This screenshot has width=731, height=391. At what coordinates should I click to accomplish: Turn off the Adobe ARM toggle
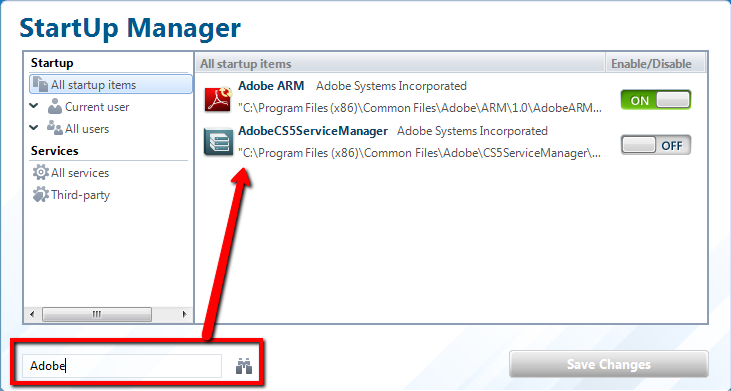pos(655,100)
